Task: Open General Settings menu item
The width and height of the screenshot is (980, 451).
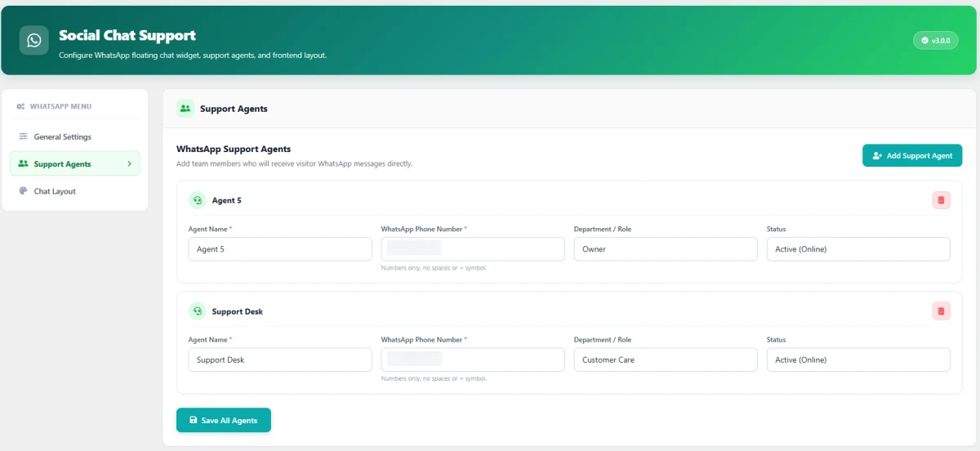Action: tap(75, 136)
